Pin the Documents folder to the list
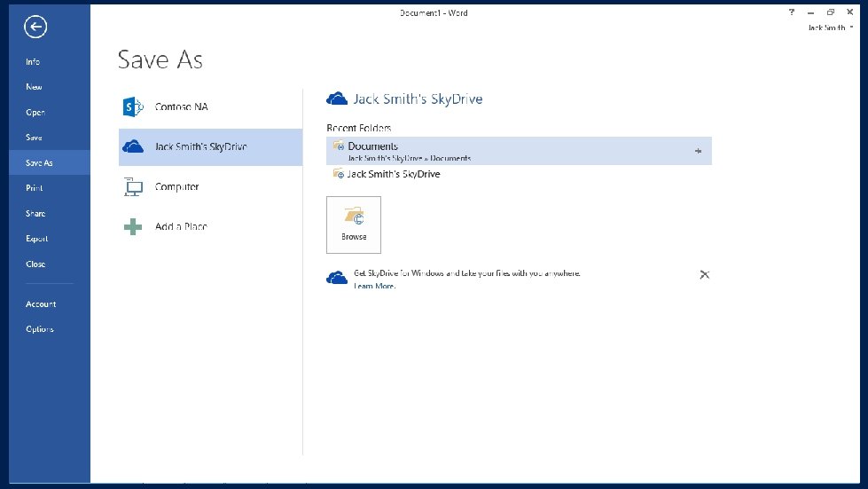 click(698, 151)
